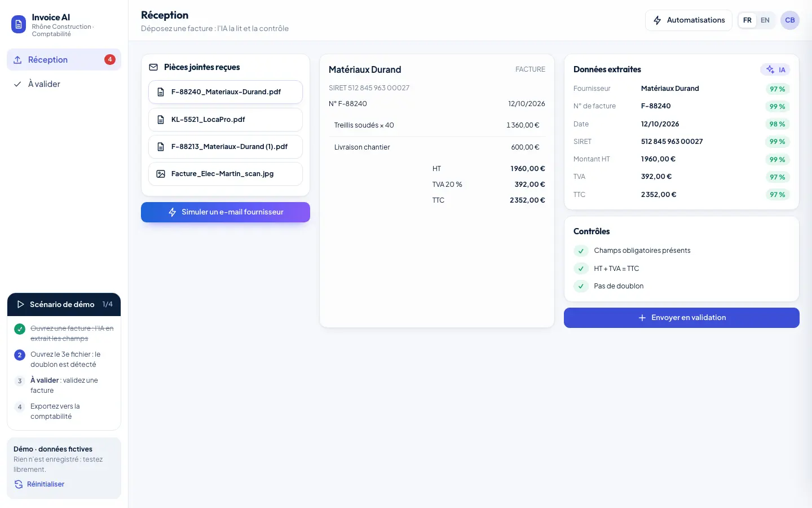The height and width of the screenshot is (508, 812).
Task: Click the Invoice AI logo icon
Action: [19, 24]
